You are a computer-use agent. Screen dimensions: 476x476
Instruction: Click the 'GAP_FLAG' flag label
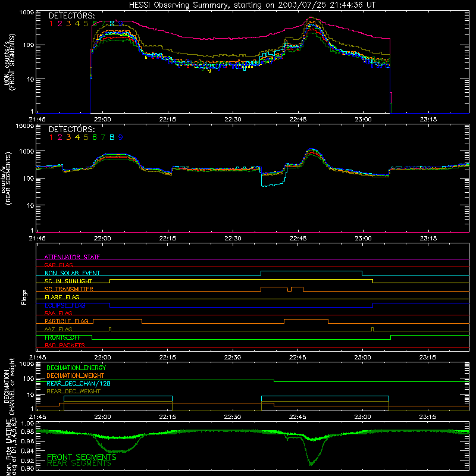coord(58,265)
